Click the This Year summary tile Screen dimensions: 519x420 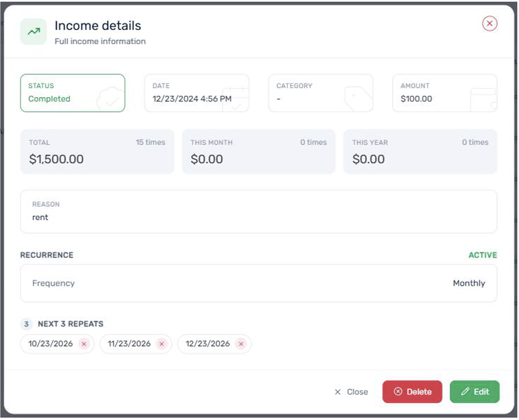[x=420, y=152]
